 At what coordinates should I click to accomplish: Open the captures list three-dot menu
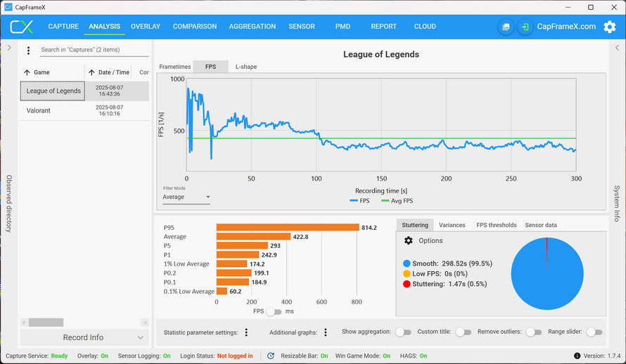[x=28, y=51]
